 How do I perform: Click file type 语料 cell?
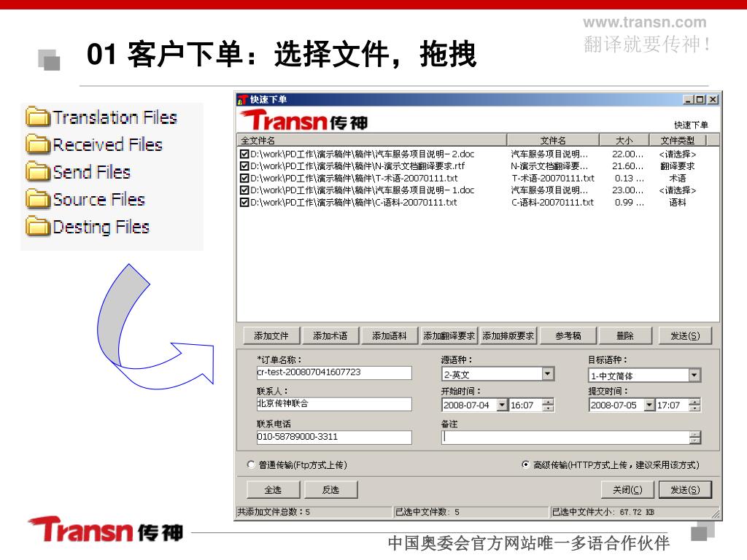coord(678,203)
